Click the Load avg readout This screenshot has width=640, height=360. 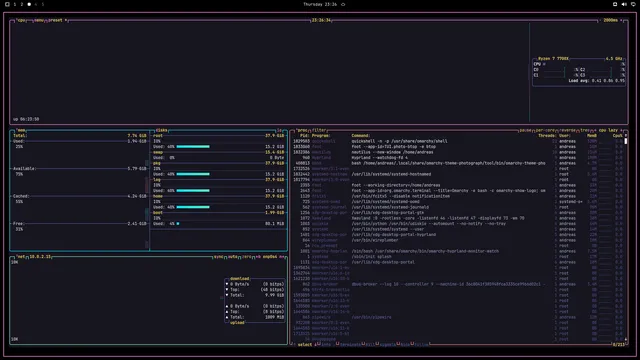[x=597, y=81]
